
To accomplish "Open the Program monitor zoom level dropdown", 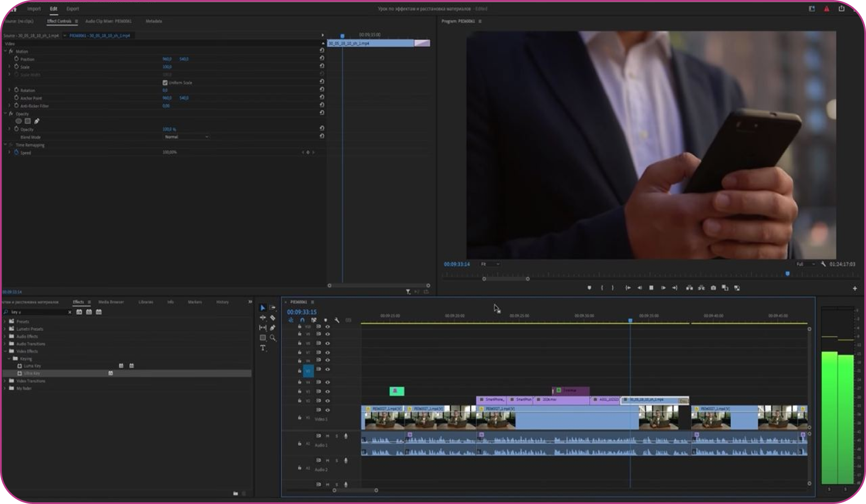I will 490,264.
